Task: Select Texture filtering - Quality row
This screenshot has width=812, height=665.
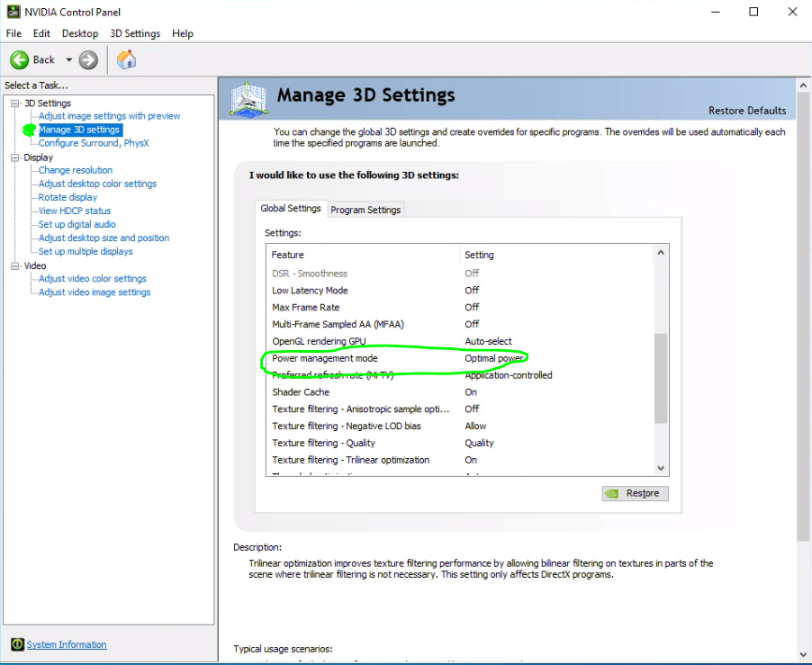Action: (461, 443)
